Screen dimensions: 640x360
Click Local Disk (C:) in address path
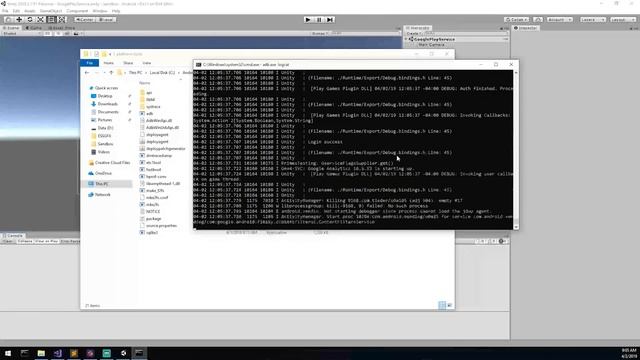(x=162, y=73)
